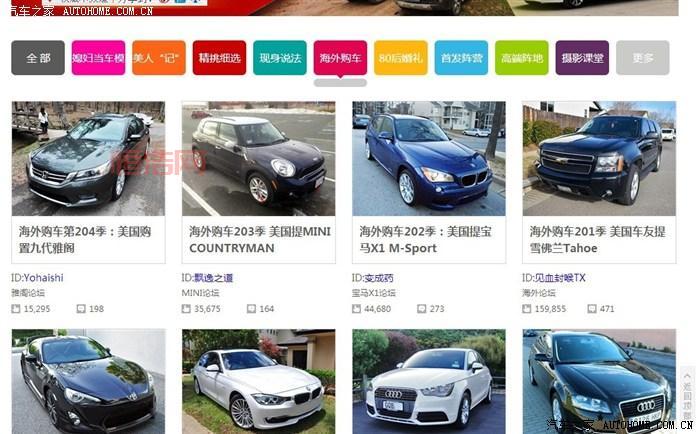The image size is (700, 434).
Task: Select the teal 现身说法 tab
Action: point(280,58)
